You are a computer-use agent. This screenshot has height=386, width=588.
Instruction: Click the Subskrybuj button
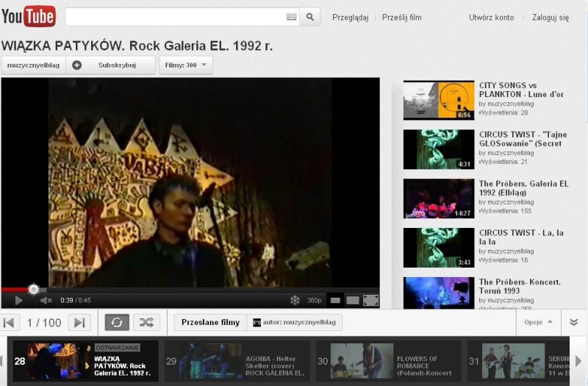pyautogui.click(x=111, y=65)
